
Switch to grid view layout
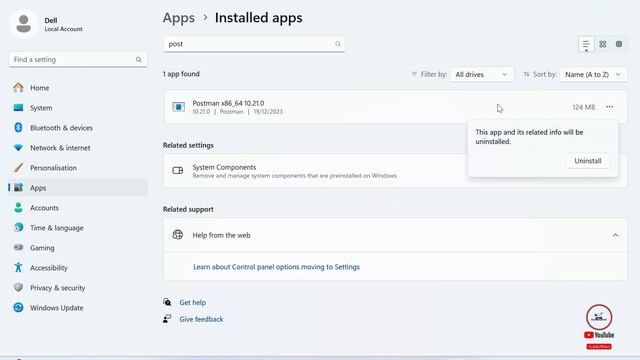click(603, 44)
